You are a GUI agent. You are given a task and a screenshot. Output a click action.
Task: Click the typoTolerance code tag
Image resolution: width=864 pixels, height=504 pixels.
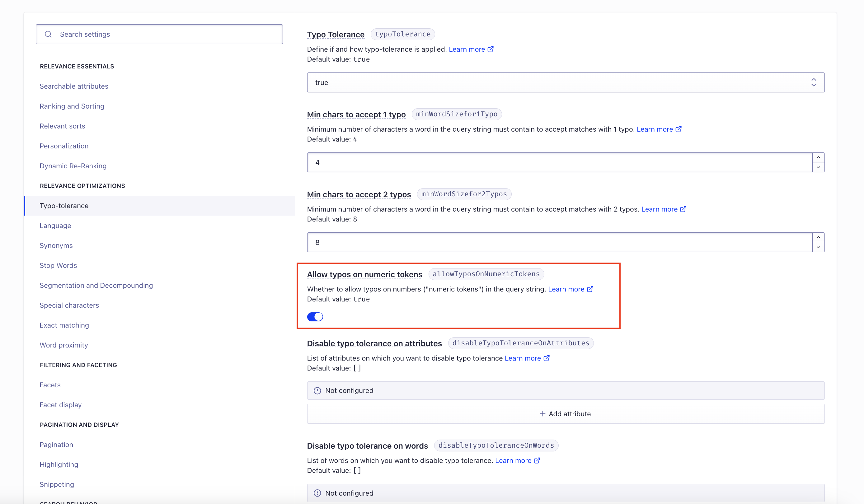coord(403,34)
